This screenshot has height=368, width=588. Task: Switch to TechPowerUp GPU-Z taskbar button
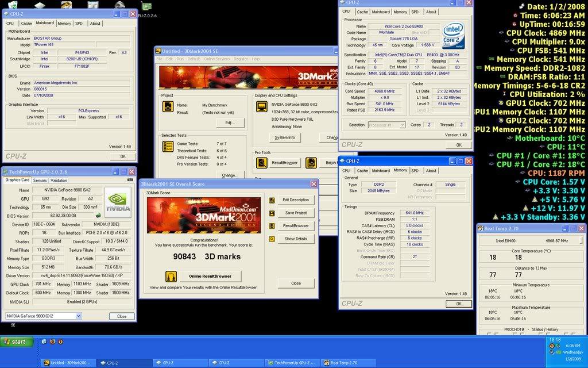pos(292,363)
